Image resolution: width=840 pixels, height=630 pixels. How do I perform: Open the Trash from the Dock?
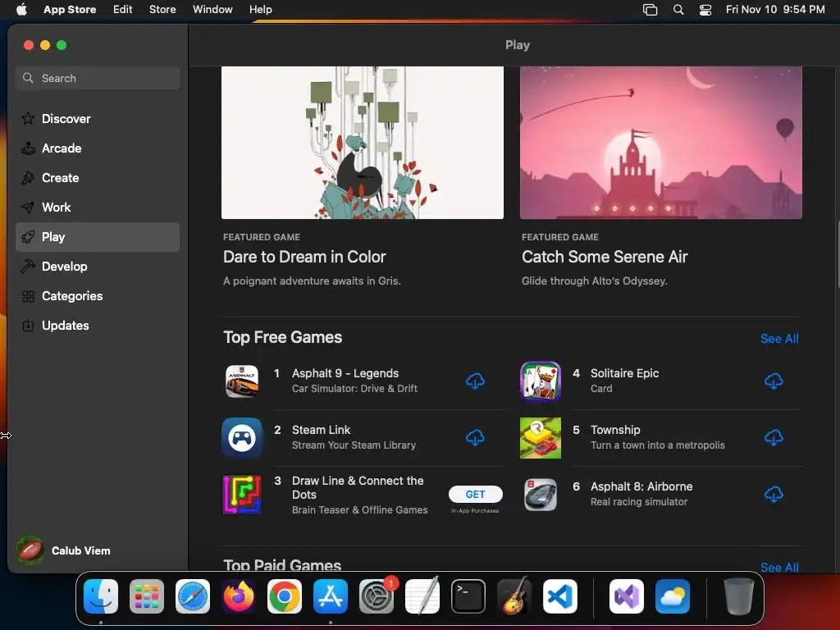pos(739,596)
